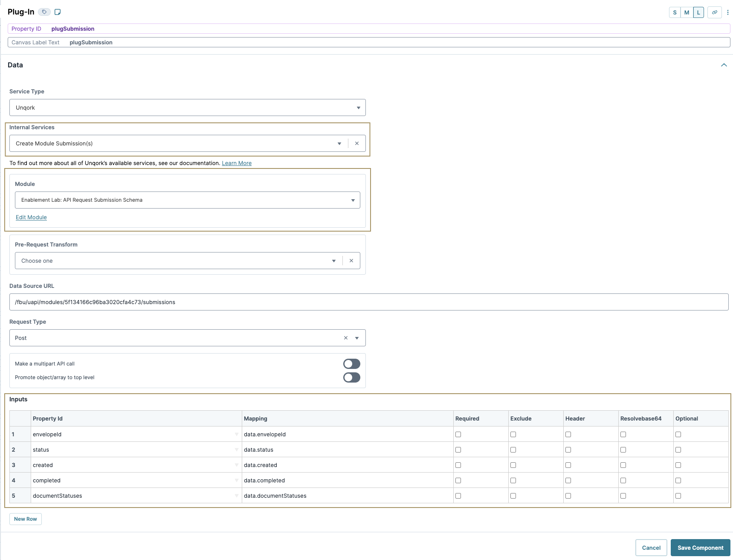Remove the Post request type with its X
The image size is (733, 560).
pyautogui.click(x=345, y=337)
